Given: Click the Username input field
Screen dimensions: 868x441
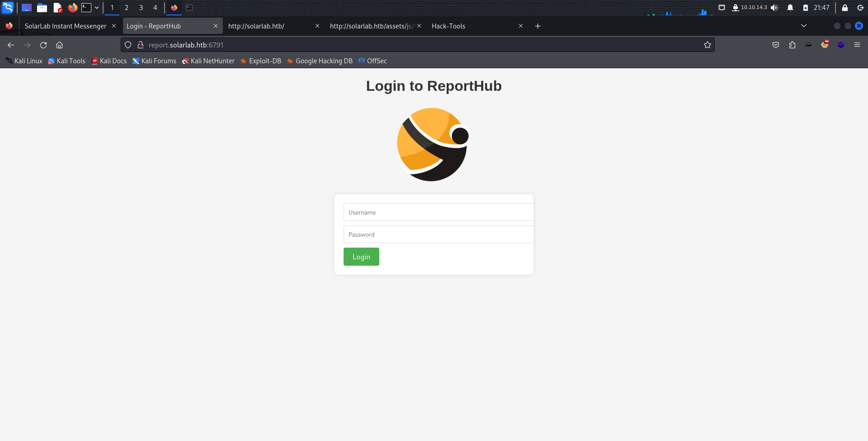Looking at the screenshot, I should (x=439, y=212).
